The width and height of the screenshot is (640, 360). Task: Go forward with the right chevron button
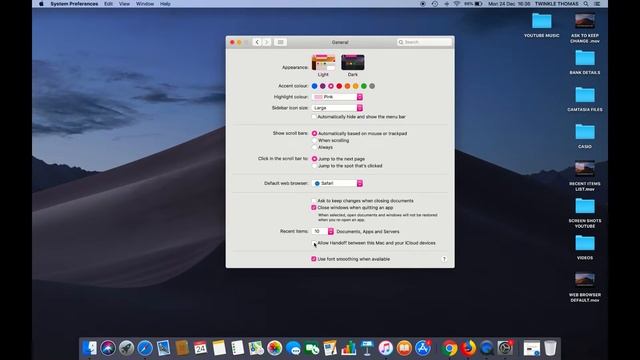point(267,42)
